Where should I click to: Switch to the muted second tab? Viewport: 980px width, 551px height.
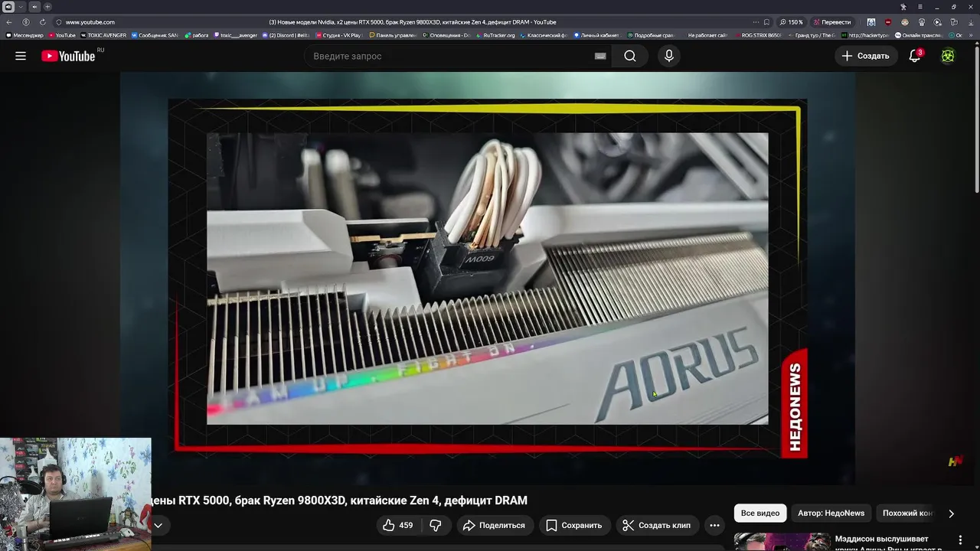click(34, 7)
